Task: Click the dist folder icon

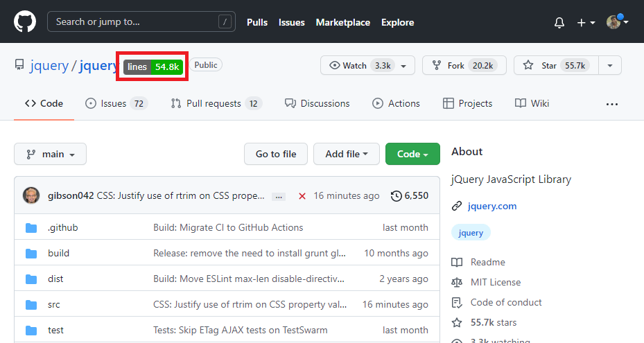Action: coord(31,279)
